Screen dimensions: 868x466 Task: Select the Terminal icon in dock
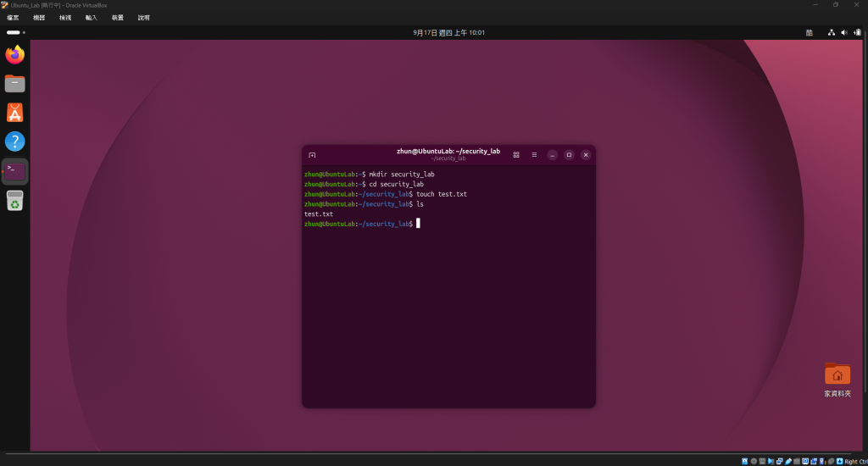click(x=15, y=171)
